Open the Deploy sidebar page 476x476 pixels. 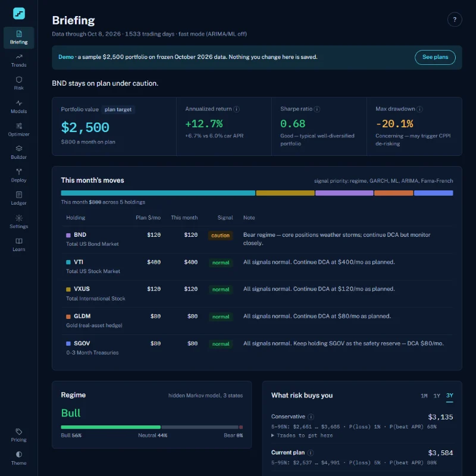[19, 176]
